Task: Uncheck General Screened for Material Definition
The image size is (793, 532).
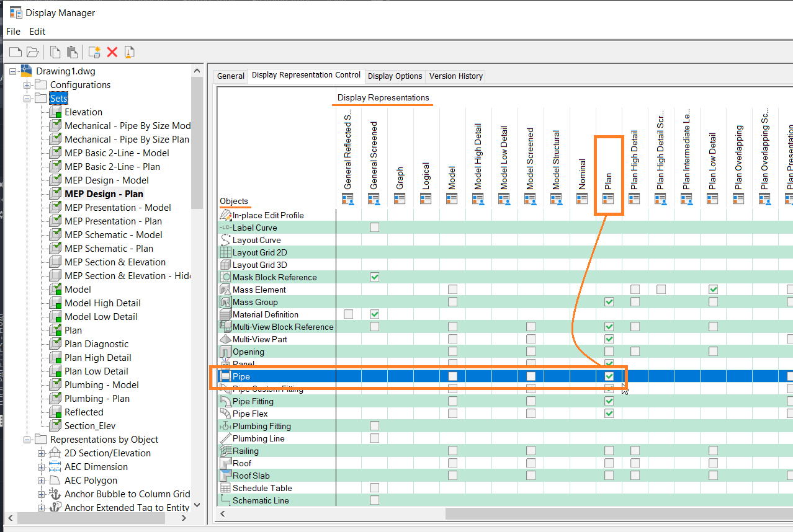Action: [x=374, y=314]
